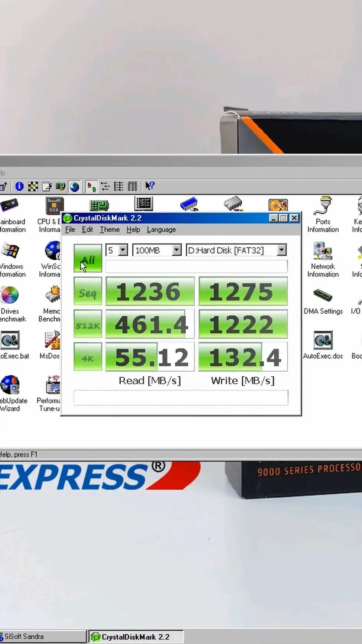
Task: Click the comment field at bottom of CrystalDiskMark
Action: 181,398
